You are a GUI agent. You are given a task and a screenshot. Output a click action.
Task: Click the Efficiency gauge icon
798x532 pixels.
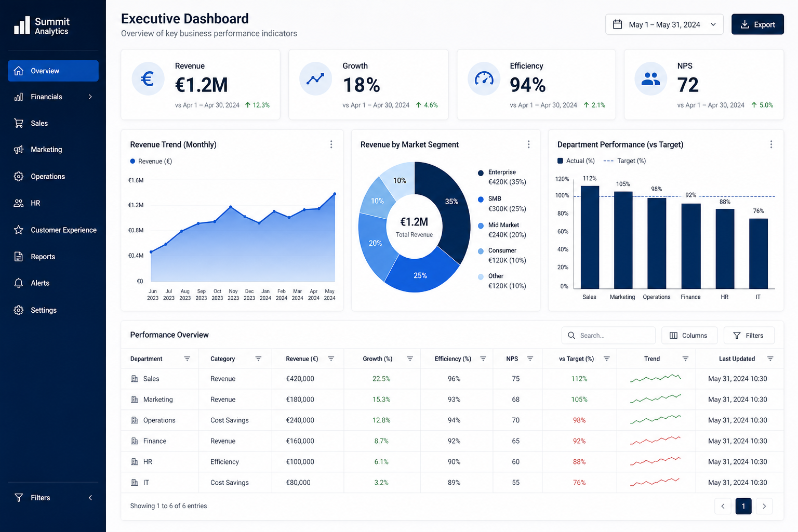click(484, 79)
